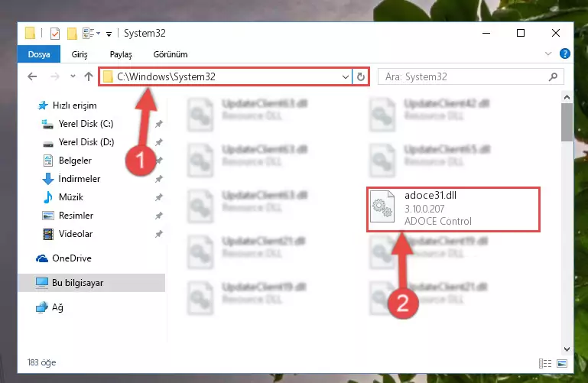Refresh the System32 folder view
This screenshot has height=383, width=588.
point(360,76)
